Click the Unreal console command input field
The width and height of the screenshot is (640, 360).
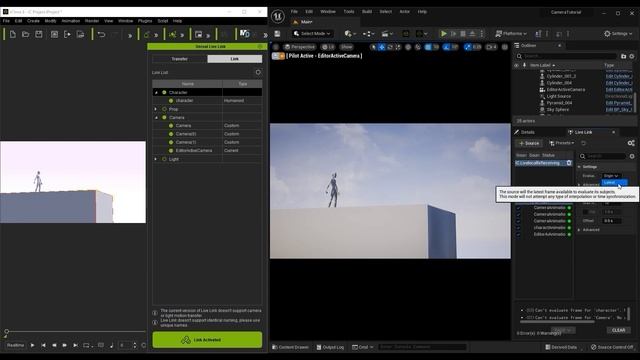422,347
